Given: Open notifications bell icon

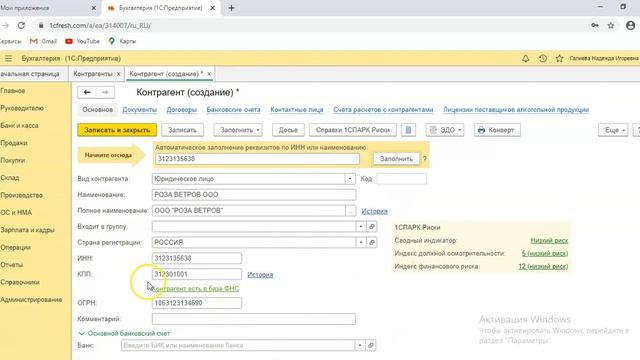Looking at the screenshot, I should [x=526, y=58].
